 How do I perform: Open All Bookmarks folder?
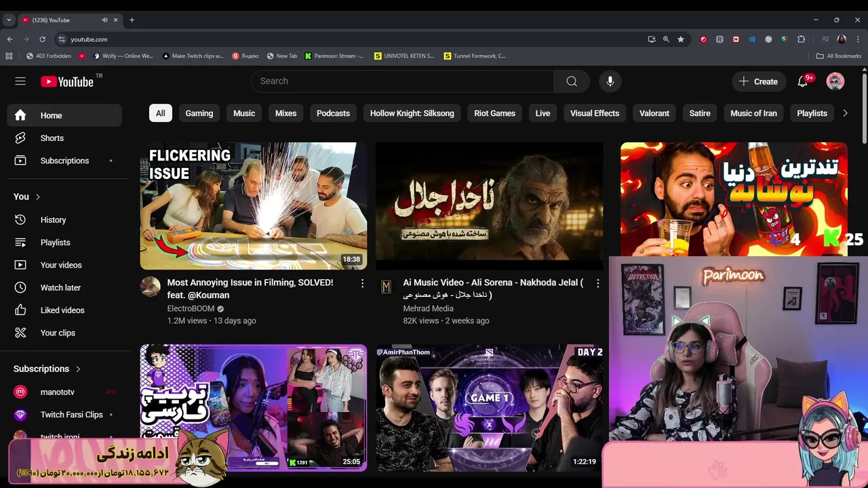839,56
